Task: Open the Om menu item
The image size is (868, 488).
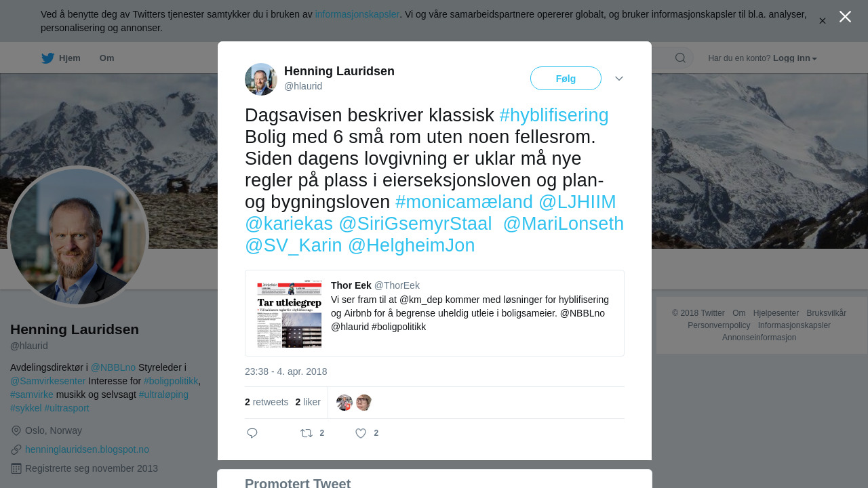Action: [x=107, y=58]
